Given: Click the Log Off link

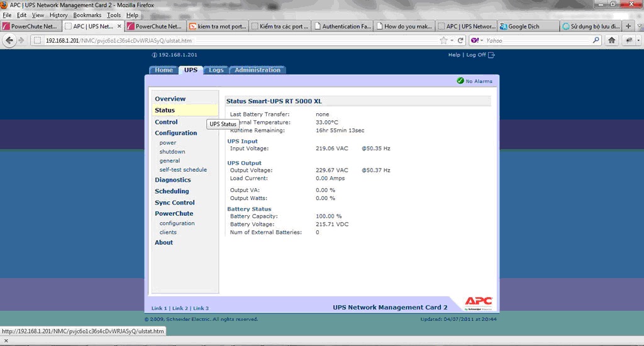Looking at the screenshot, I should [x=476, y=55].
